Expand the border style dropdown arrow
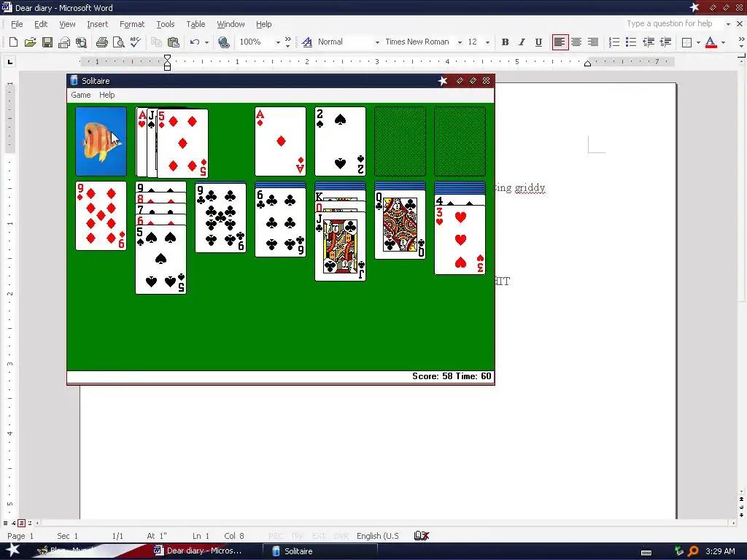 point(698,42)
